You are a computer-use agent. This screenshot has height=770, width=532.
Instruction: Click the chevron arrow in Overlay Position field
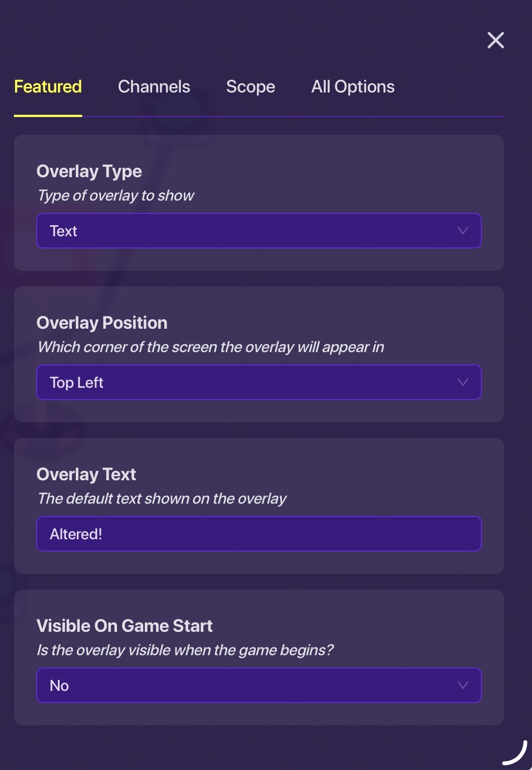[x=462, y=382]
